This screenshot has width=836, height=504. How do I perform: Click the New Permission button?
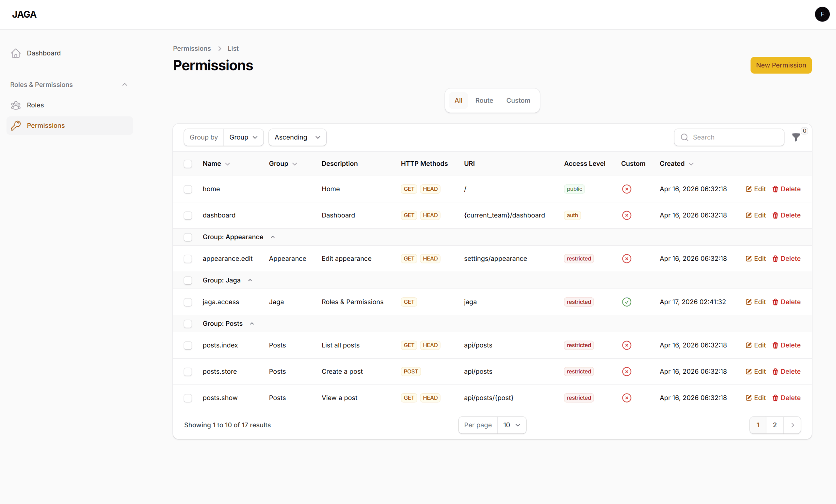(x=781, y=65)
